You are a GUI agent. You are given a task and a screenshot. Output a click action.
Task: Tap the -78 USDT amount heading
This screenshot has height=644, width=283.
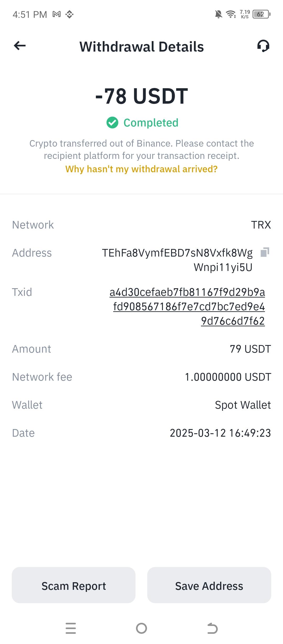[x=141, y=96]
